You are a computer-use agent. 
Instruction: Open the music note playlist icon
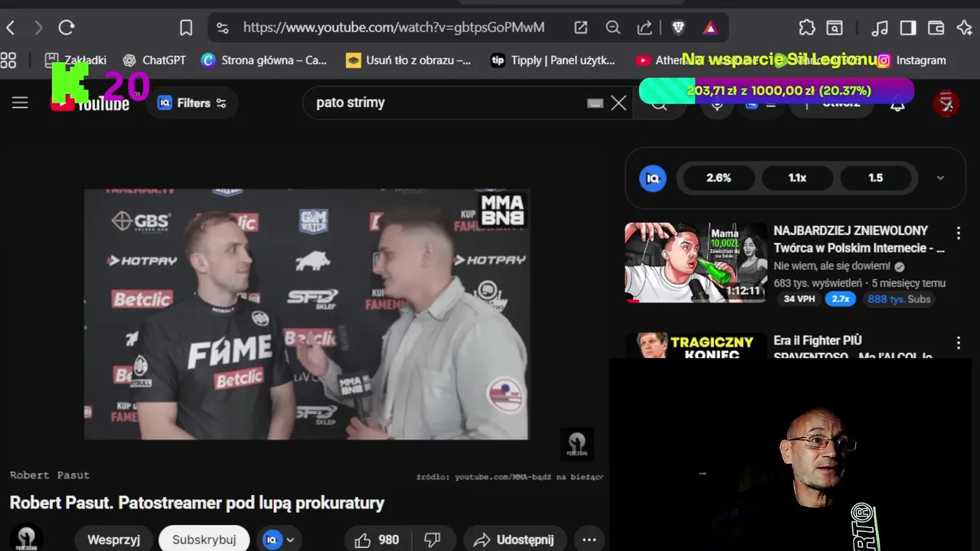[880, 28]
